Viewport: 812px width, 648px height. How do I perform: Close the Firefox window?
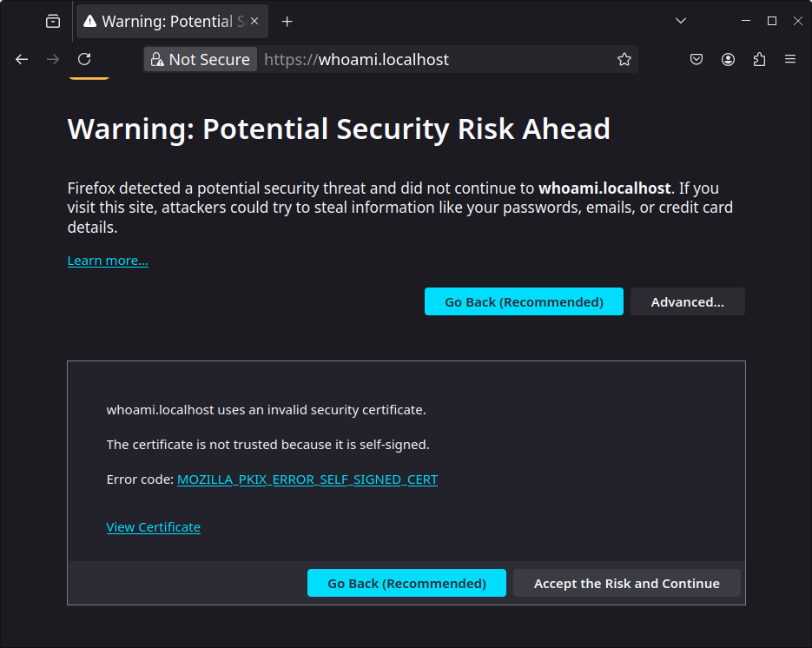click(798, 21)
